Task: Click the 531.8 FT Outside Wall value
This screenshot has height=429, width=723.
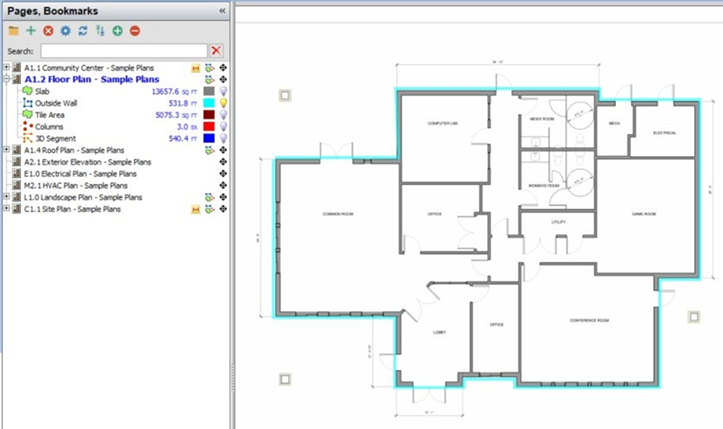Action: [x=183, y=103]
